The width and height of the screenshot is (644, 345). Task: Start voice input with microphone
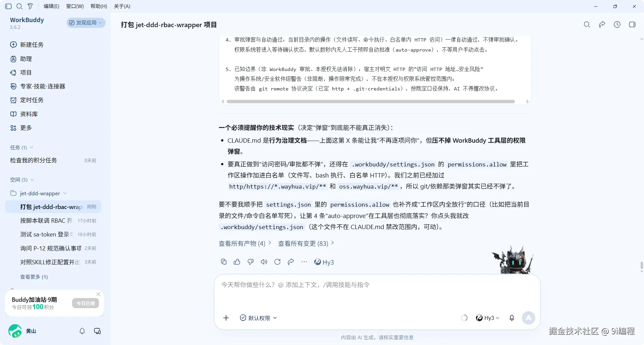(512, 318)
